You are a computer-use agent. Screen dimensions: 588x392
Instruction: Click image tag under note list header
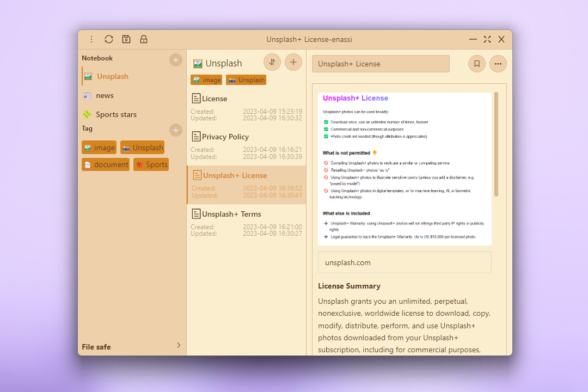click(206, 80)
